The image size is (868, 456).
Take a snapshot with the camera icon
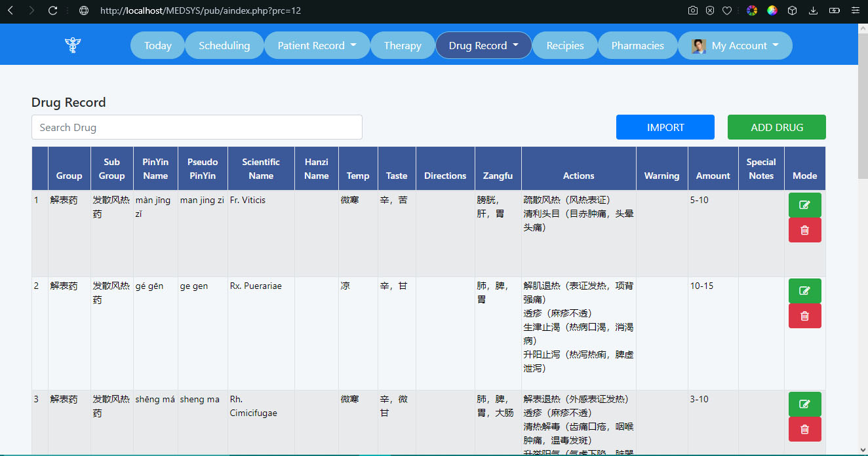pyautogui.click(x=693, y=10)
